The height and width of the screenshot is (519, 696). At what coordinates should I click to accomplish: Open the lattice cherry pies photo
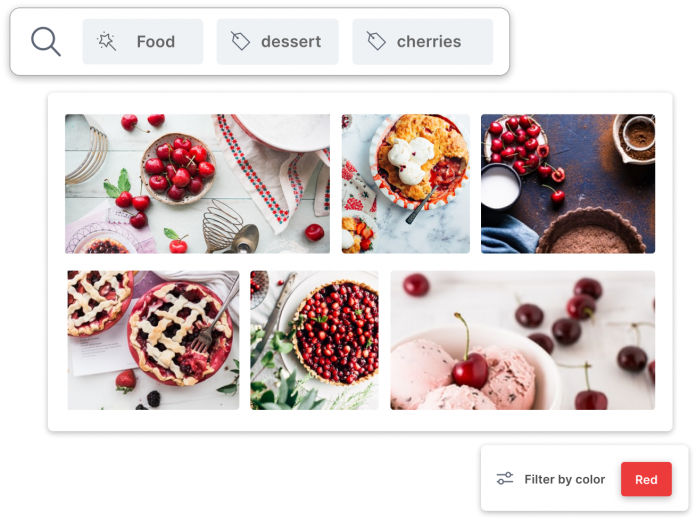pyautogui.click(x=153, y=340)
